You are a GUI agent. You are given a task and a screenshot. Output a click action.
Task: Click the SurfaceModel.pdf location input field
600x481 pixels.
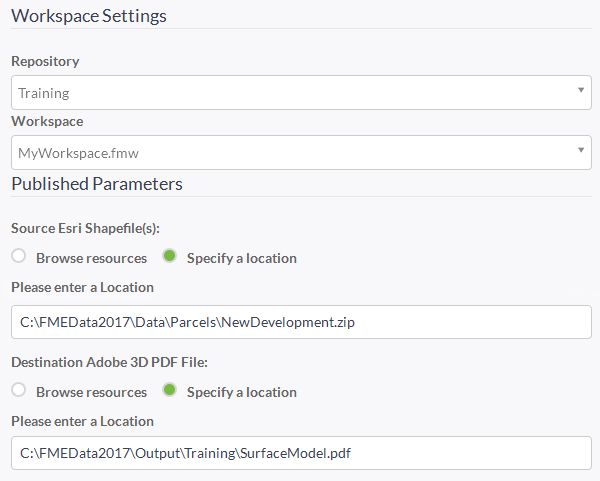[x=301, y=453]
